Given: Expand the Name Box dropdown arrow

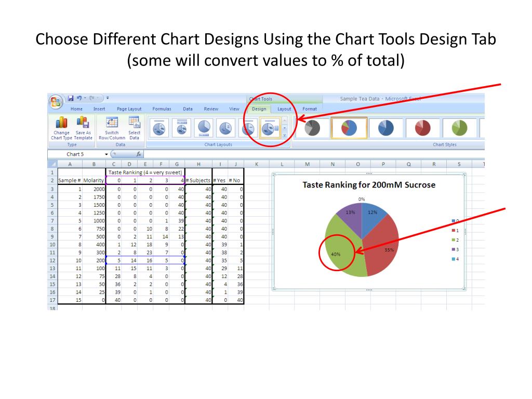Looking at the screenshot, I should click(x=106, y=154).
